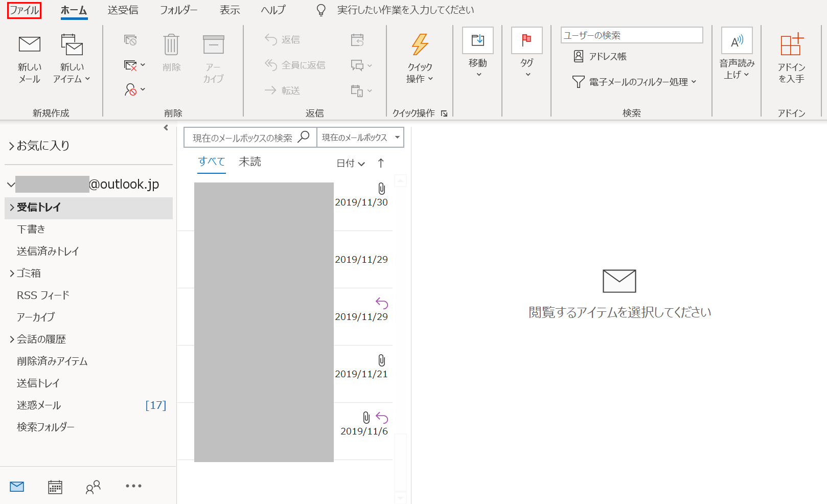Filter by 未読 messages
The width and height of the screenshot is (827, 504).
[x=249, y=162]
